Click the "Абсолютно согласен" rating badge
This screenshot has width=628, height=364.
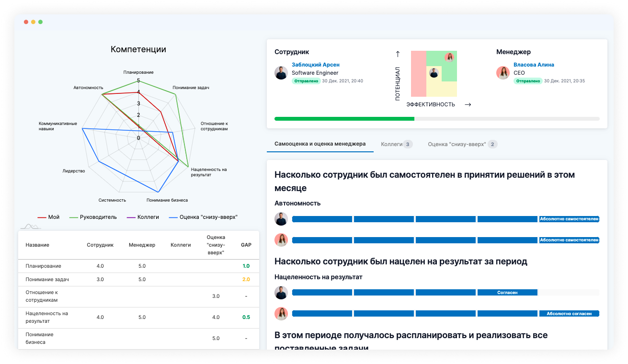(569, 313)
